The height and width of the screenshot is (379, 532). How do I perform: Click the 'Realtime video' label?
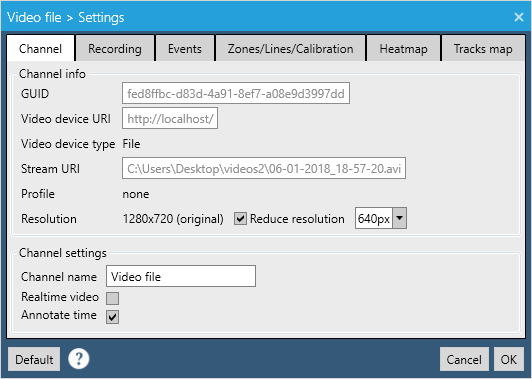60,297
